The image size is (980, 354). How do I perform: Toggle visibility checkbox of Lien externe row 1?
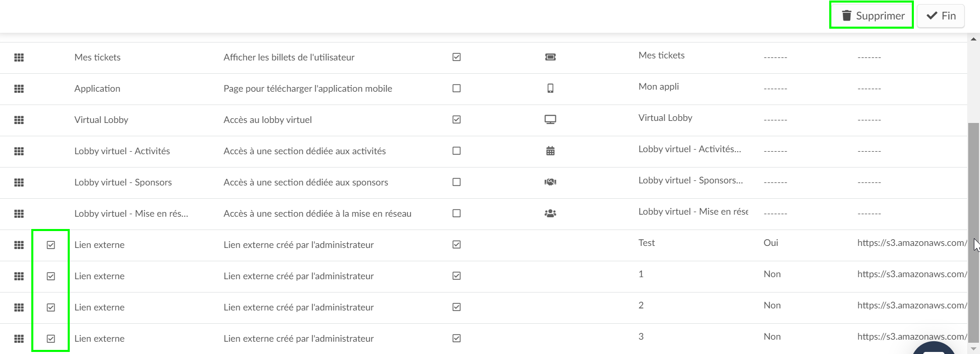point(456,276)
